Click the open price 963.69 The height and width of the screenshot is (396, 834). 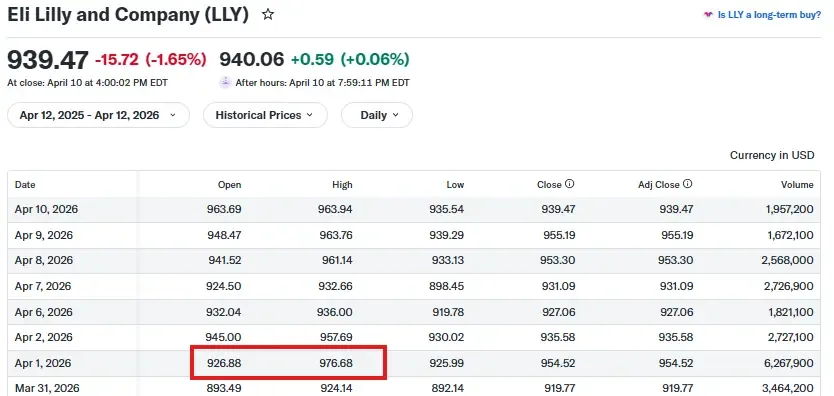click(224, 209)
